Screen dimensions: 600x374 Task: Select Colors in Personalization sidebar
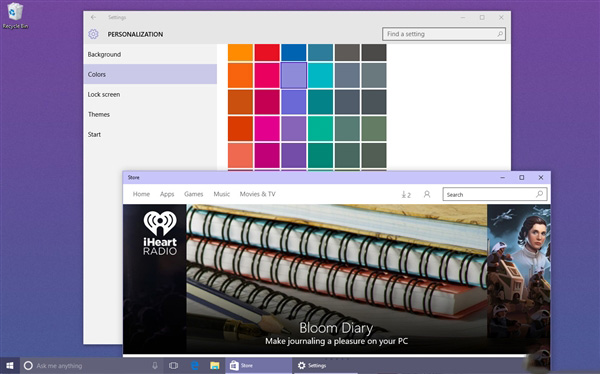click(x=150, y=74)
